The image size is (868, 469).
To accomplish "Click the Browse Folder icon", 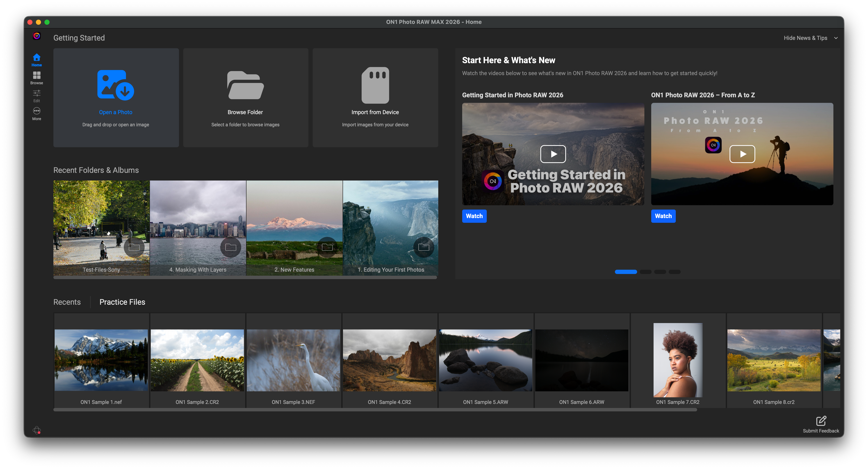I will coord(245,85).
